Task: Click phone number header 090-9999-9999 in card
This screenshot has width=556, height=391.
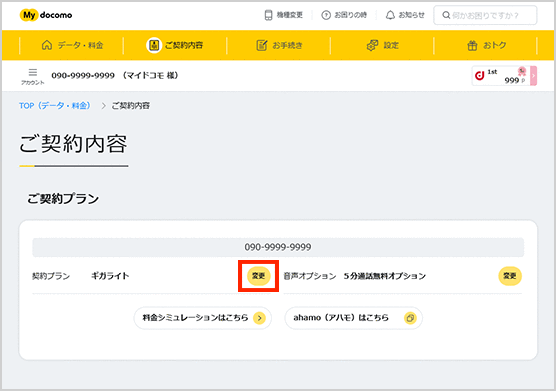Action: pyautogui.click(x=278, y=247)
